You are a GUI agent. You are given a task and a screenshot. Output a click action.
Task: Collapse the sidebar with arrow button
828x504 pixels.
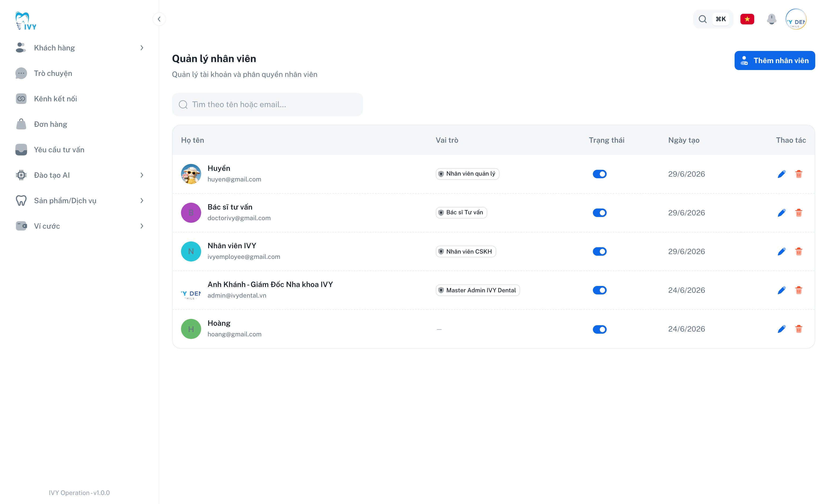[159, 19]
